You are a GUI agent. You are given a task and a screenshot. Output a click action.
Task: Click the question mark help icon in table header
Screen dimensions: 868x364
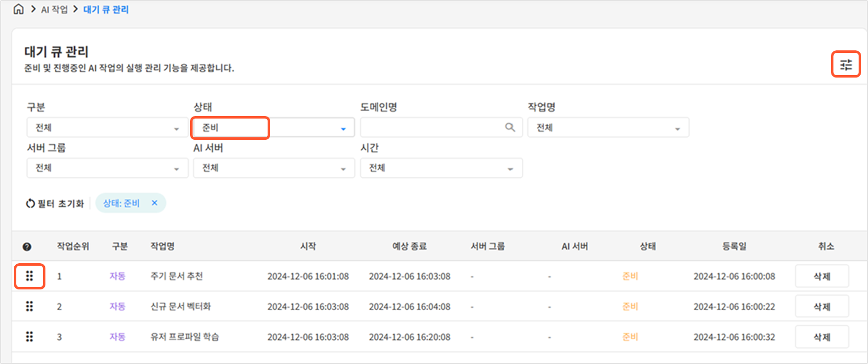tap(27, 246)
